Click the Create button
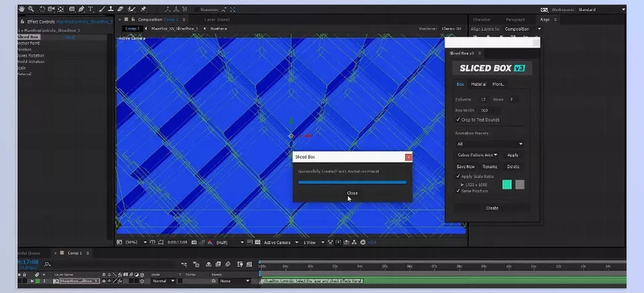 coord(492,208)
